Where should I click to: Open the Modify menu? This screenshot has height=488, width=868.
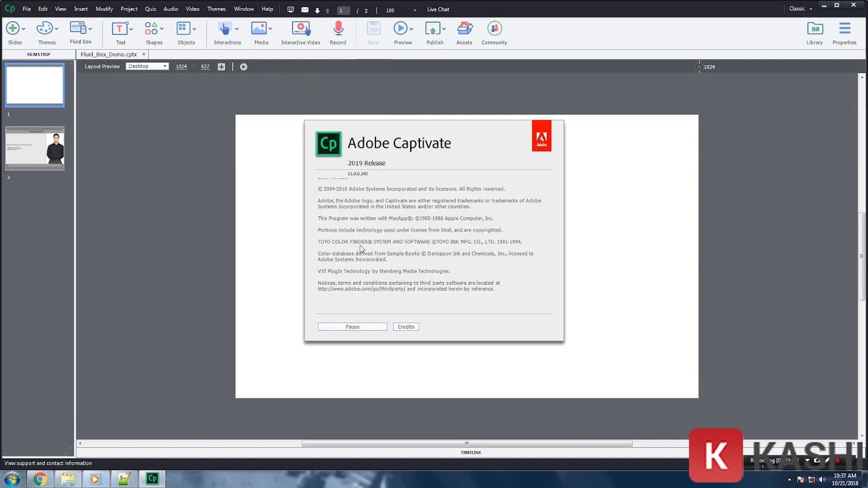pyautogui.click(x=104, y=9)
